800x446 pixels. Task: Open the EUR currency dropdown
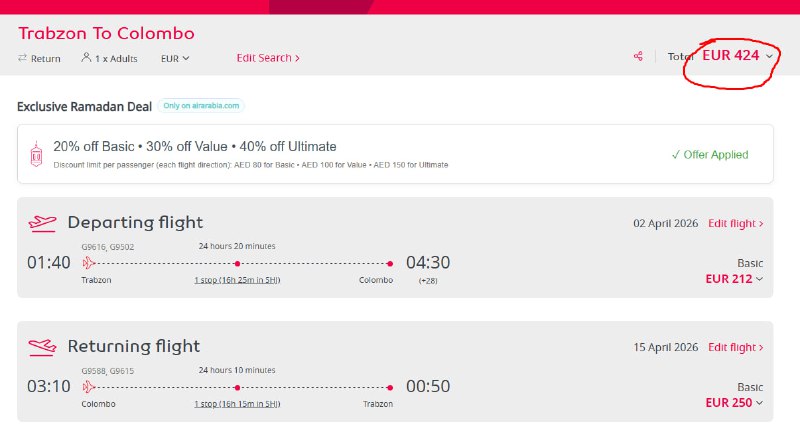[x=175, y=58]
